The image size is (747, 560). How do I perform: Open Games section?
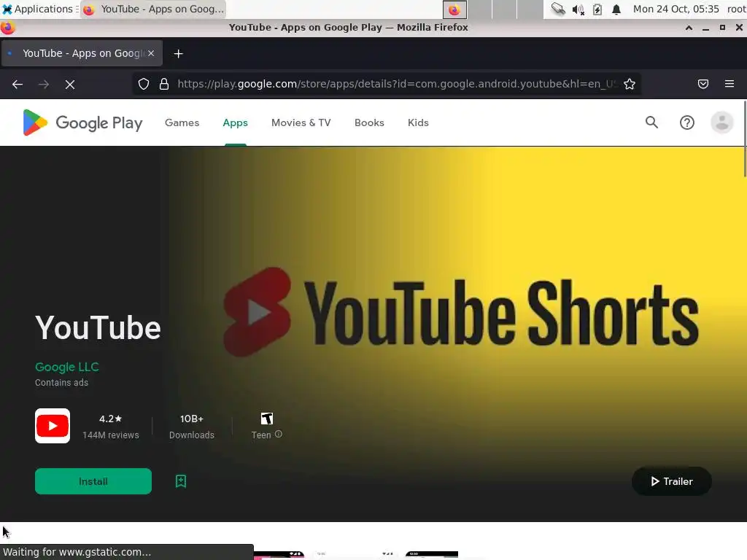pyautogui.click(x=182, y=122)
